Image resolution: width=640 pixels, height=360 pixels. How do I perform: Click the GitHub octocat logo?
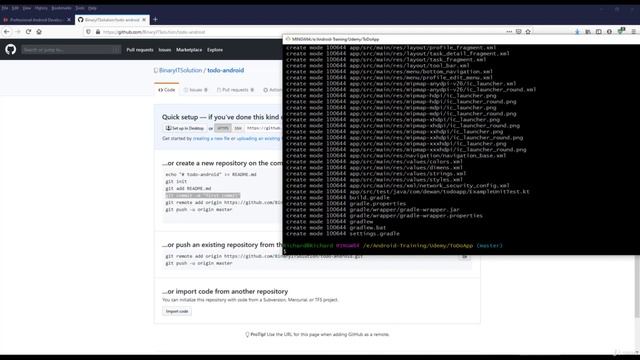pyautogui.click(x=11, y=49)
